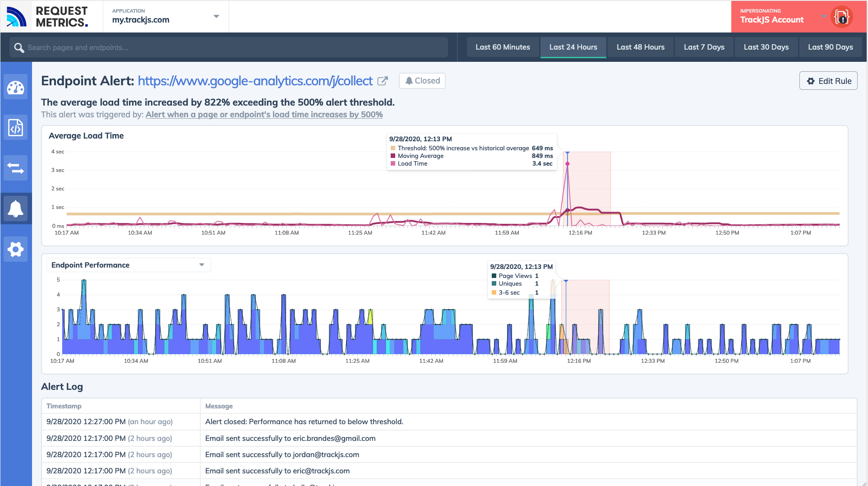Open the Application my.trackjs.com dropdown
The height and width of the screenshot is (486, 868).
pos(165,16)
